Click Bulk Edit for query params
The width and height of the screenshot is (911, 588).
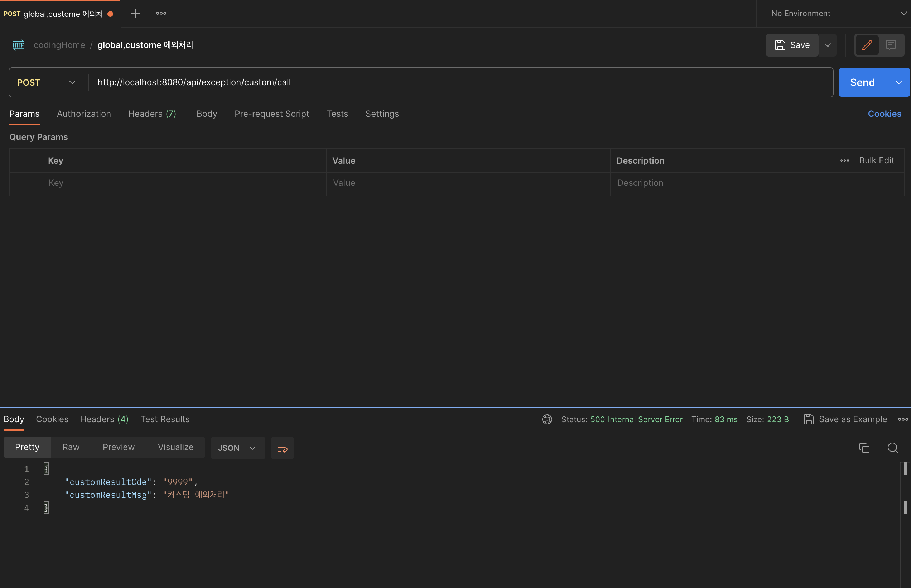coord(877,160)
